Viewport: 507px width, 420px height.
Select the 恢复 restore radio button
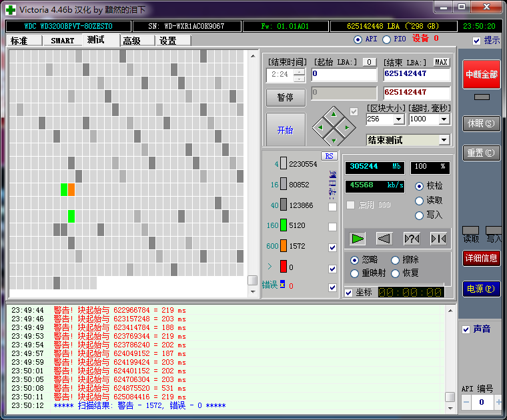click(395, 273)
